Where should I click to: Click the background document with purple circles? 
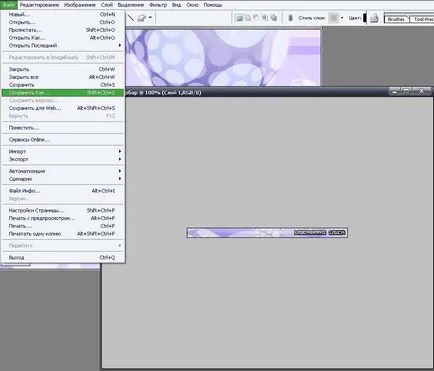(x=222, y=57)
